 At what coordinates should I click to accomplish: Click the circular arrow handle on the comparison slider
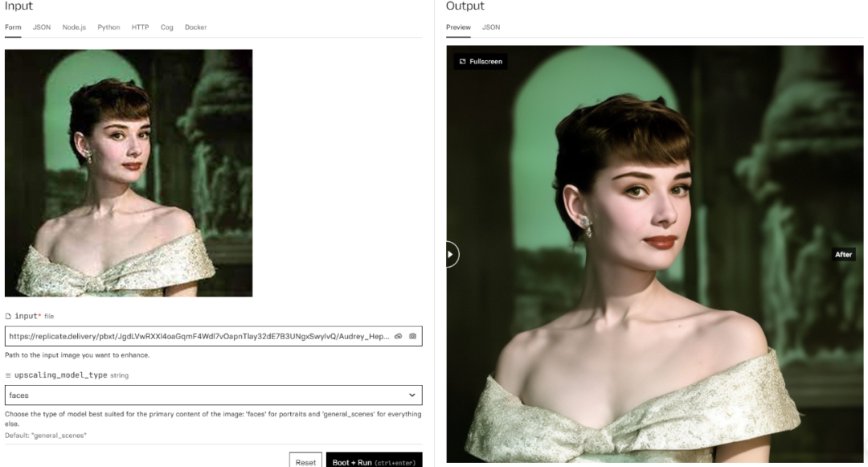point(448,253)
